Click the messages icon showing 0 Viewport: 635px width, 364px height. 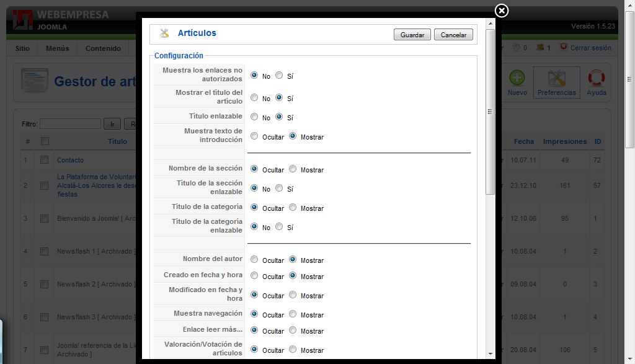[x=517, y=47]
